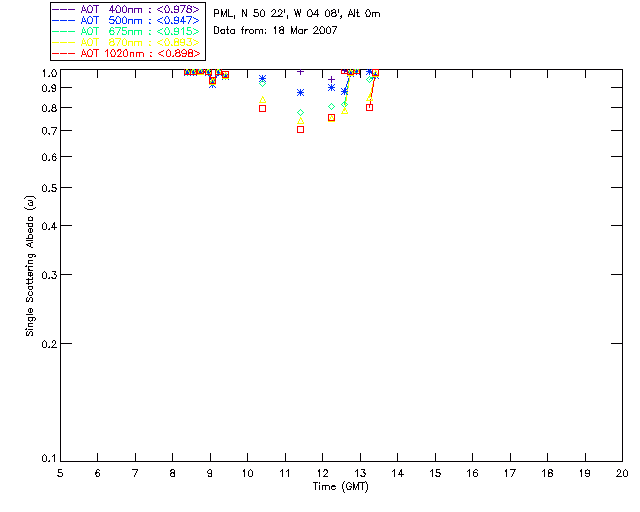The width and height of the screenshot is (640, 512).
Task: Click the red dashed line sample in legend
Action: pos(64,53)
